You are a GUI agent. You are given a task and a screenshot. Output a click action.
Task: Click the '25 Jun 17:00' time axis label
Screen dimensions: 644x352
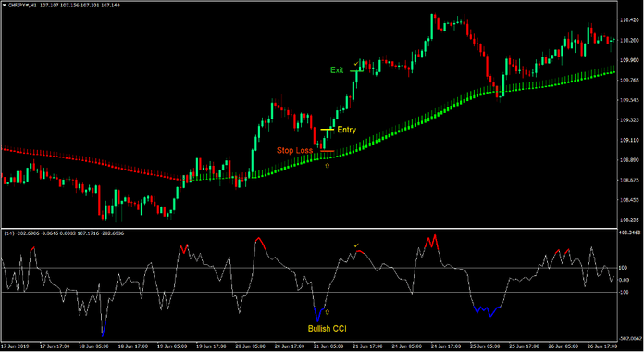[524, 346]
